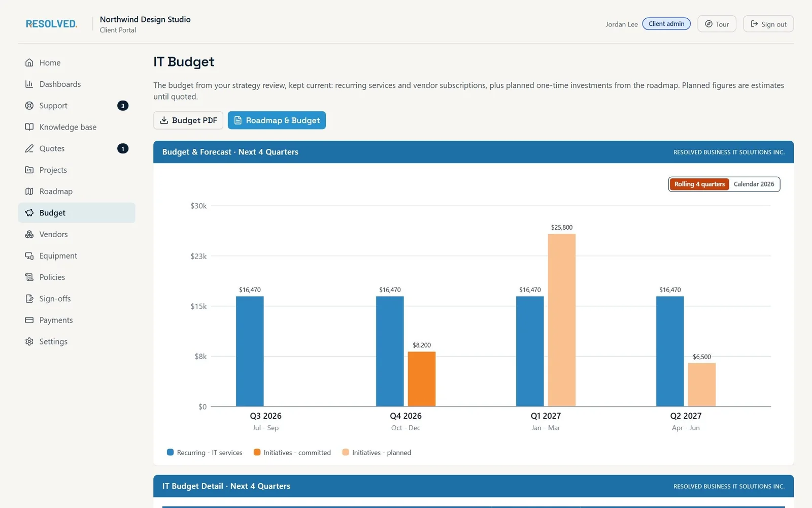Click the Quotes pen icon
The height and width of the screenshot is (508, 812).
pyautogui.click(x=29, y=148)
